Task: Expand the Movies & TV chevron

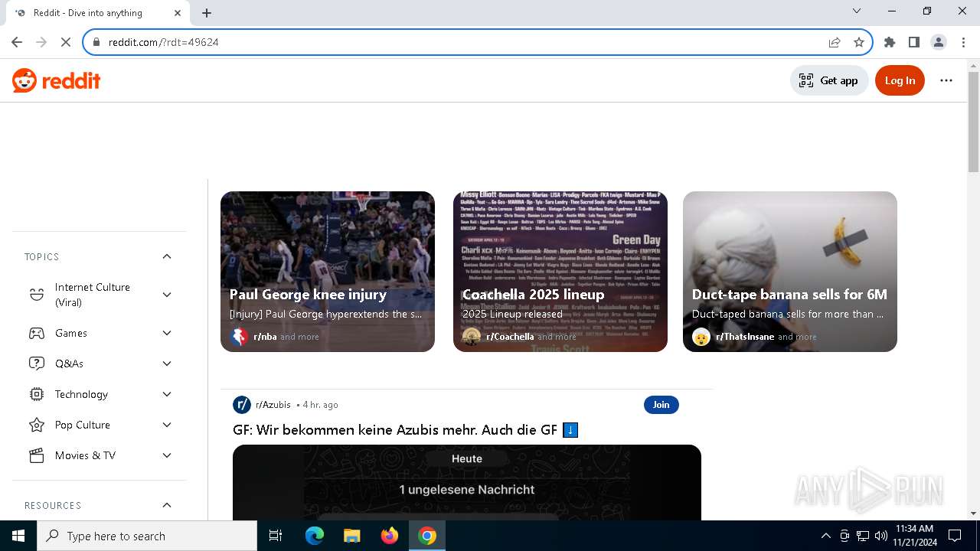Action: (x=167, y=455)
